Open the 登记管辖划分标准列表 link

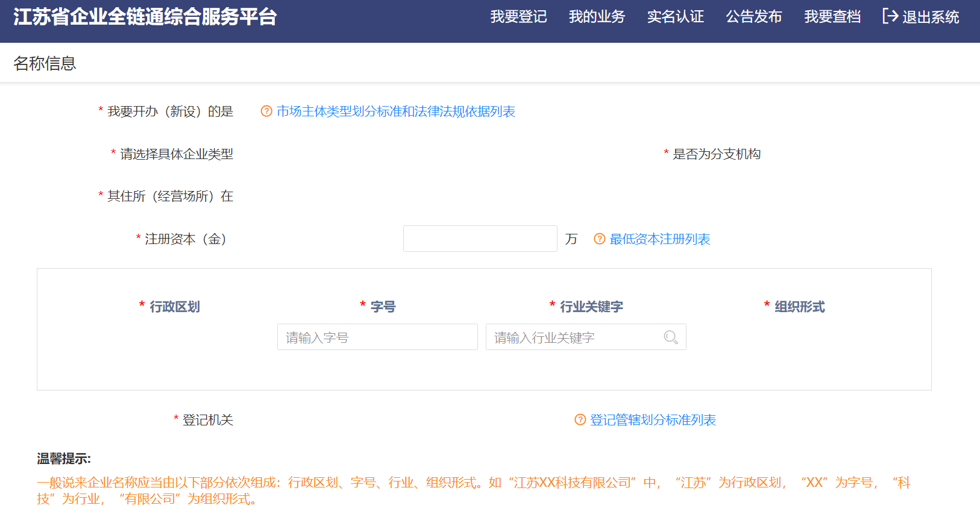coord(653,420)
